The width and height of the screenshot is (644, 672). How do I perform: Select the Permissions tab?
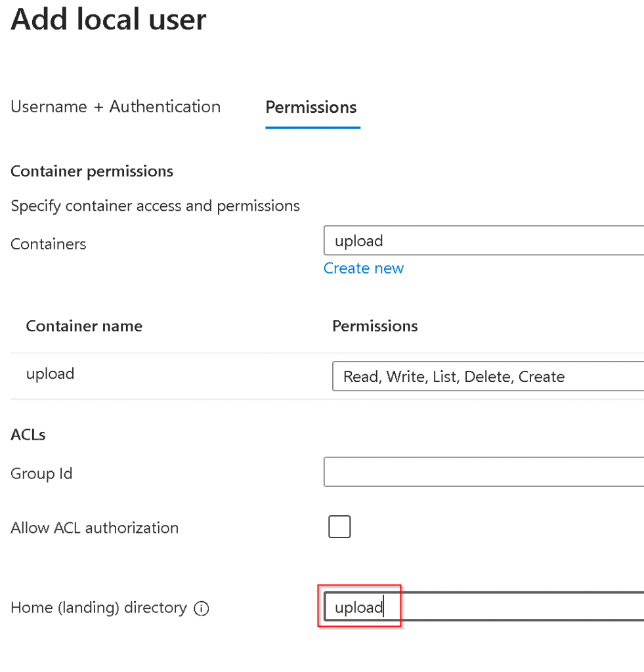point(311,108)
